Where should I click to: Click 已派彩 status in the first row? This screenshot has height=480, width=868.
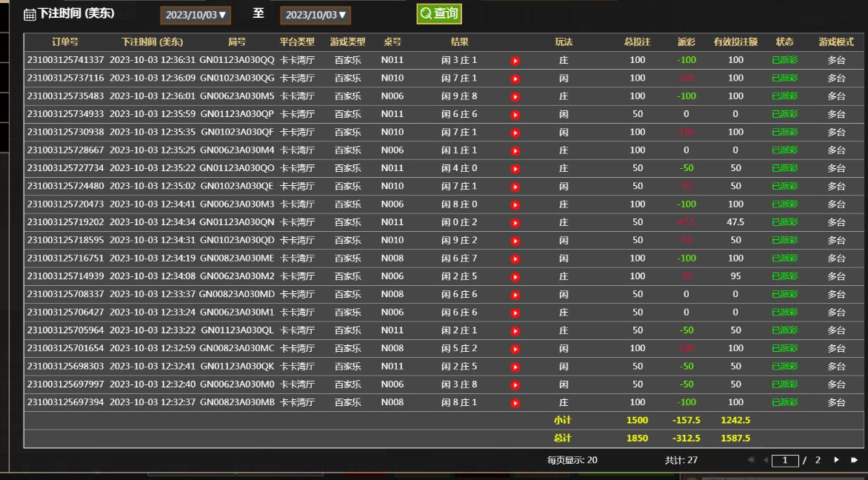click(784, 60)
